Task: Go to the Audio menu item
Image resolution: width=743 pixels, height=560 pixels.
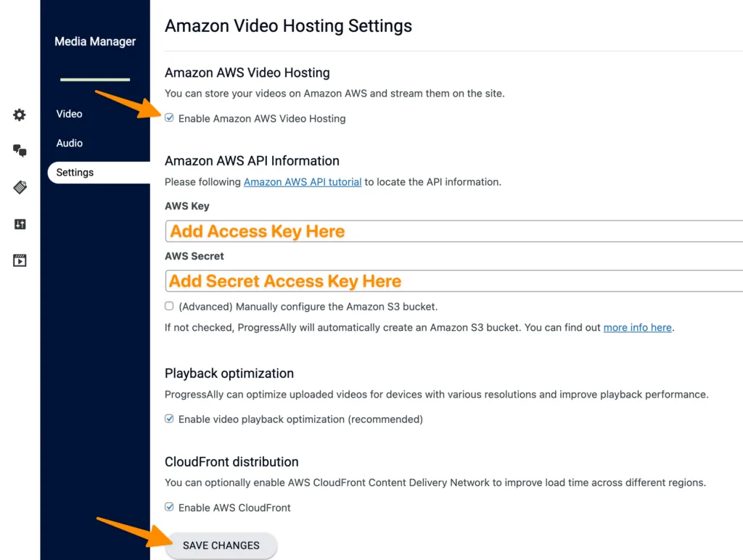Action: pos(69,143)
